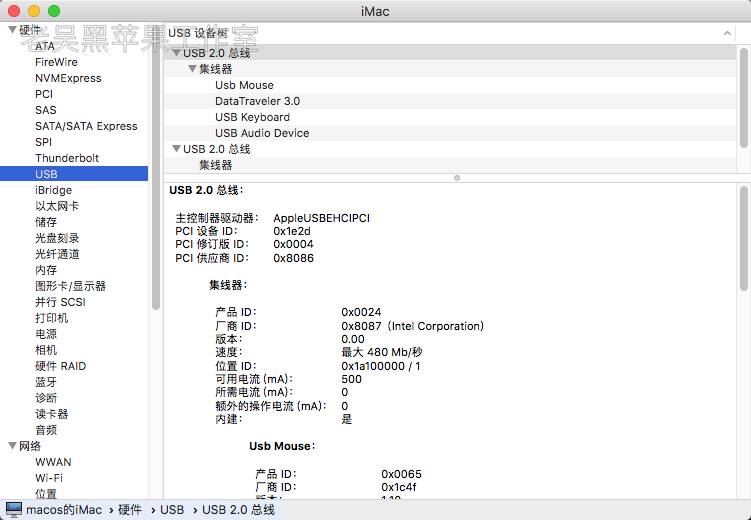
Task: Open 读卡器 card reader category
Action: (51, 414)
